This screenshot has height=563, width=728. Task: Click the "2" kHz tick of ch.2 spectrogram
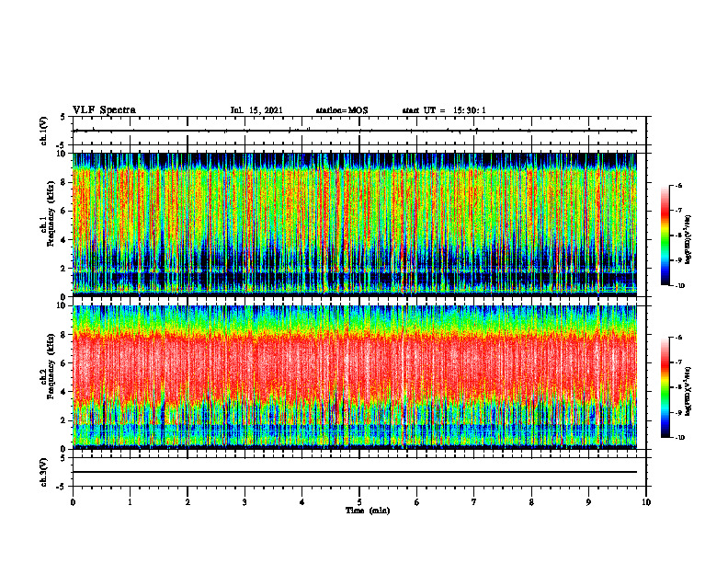pyautogui.click(x=63, y=420)
